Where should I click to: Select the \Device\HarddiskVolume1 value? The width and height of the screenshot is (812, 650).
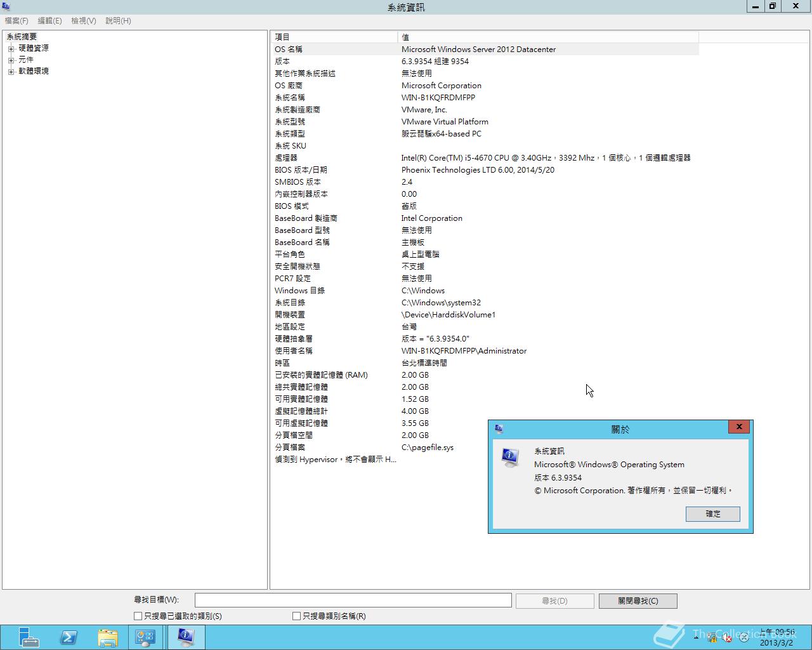tap(449, 314)
